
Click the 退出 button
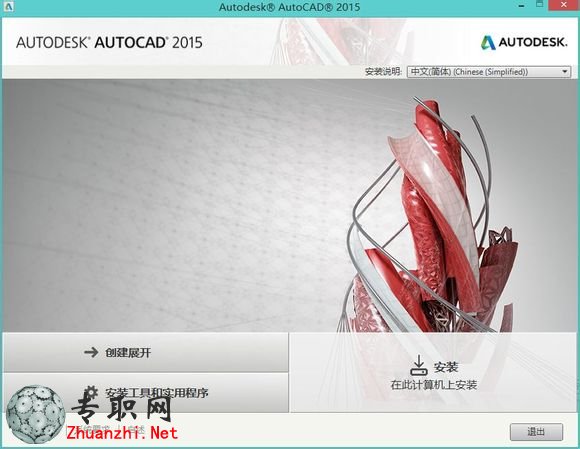tap(536, 432)
